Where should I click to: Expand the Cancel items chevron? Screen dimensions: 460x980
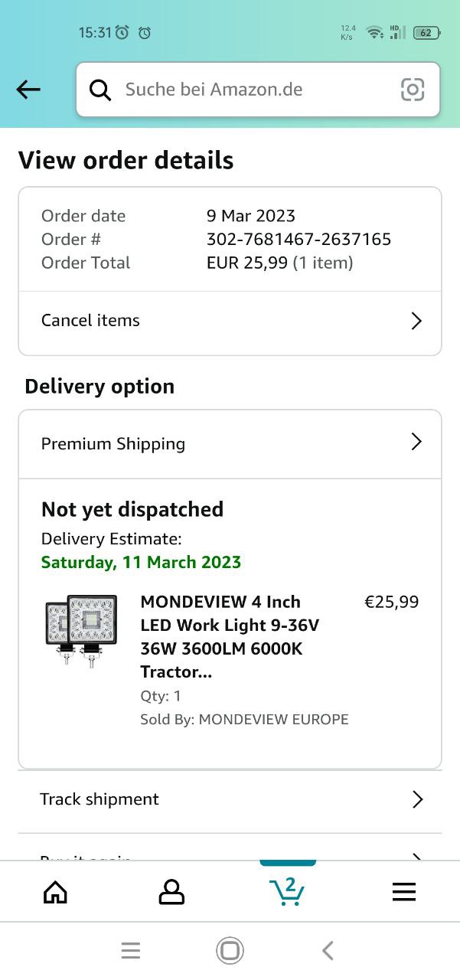point(416,321)
